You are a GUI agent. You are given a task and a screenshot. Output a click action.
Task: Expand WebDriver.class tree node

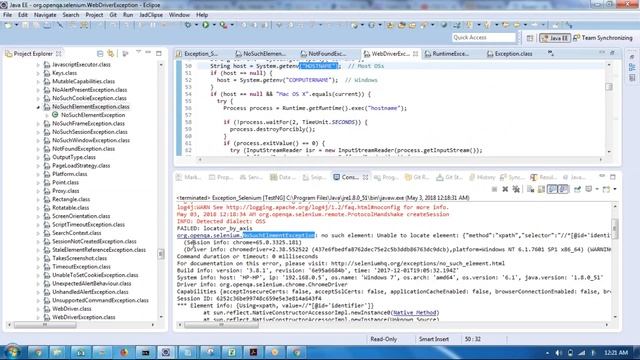(38, 309)
